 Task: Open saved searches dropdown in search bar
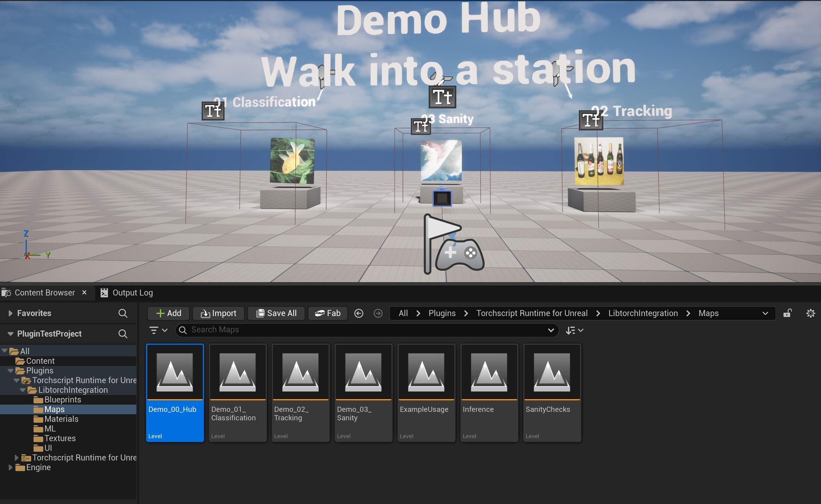[x=551, y=330]
